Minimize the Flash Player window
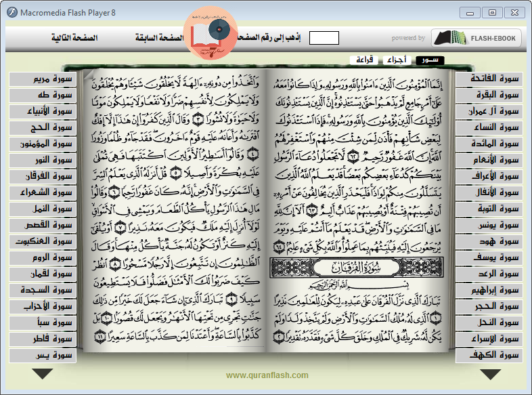This screenshot has height=395, width=532. tap(470, 13)
